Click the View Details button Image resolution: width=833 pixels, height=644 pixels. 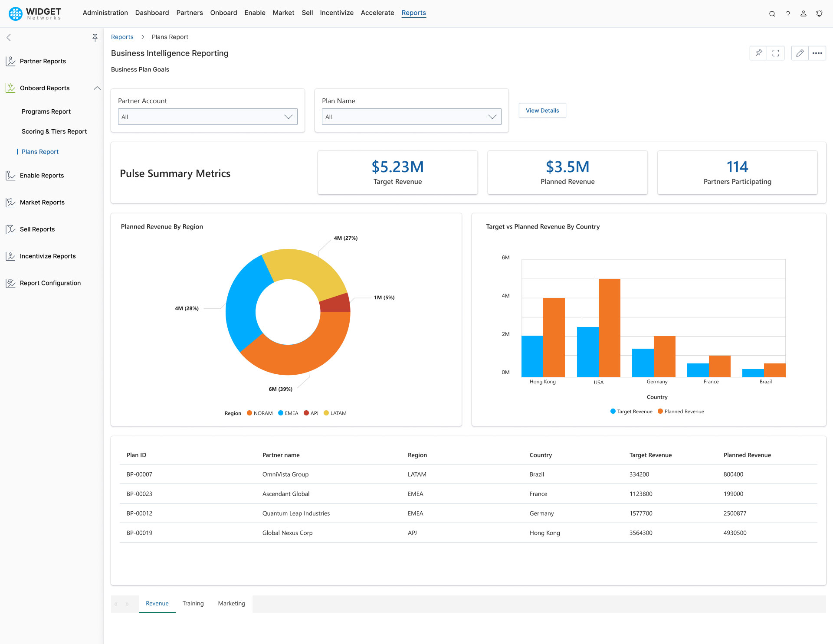pyautogui.click(x=542, y=110)
